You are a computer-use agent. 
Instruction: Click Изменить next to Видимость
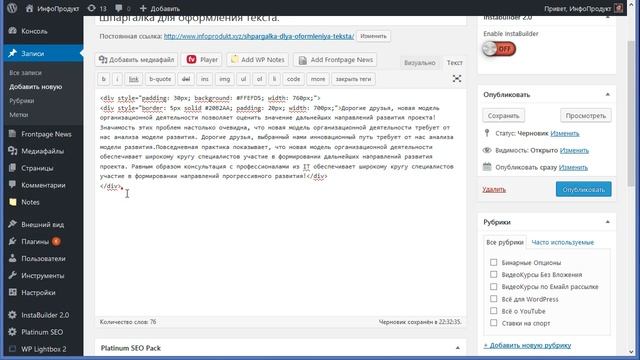[574, 150]
